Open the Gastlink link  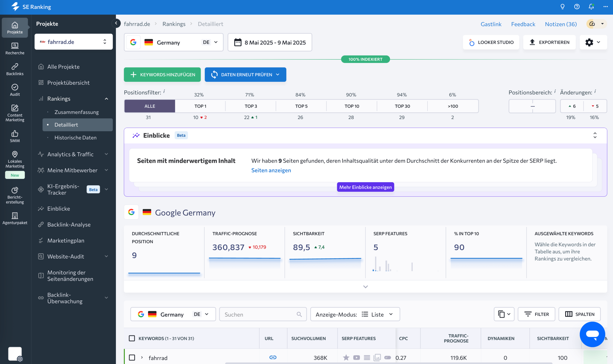(491, 24)
